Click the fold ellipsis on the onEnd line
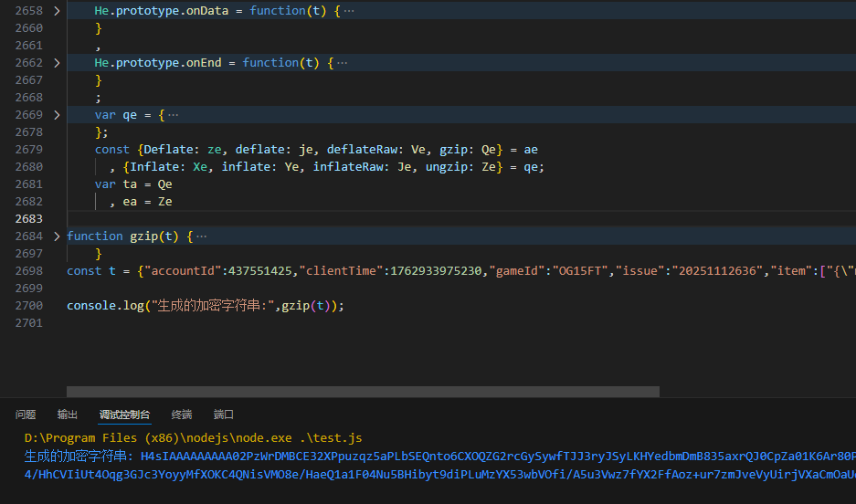 [342, 63]
